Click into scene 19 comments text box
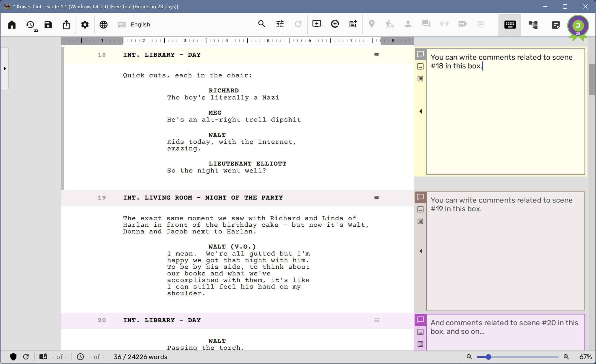The width and height of the screenshot is (596, 364). (x=505, y=251)
